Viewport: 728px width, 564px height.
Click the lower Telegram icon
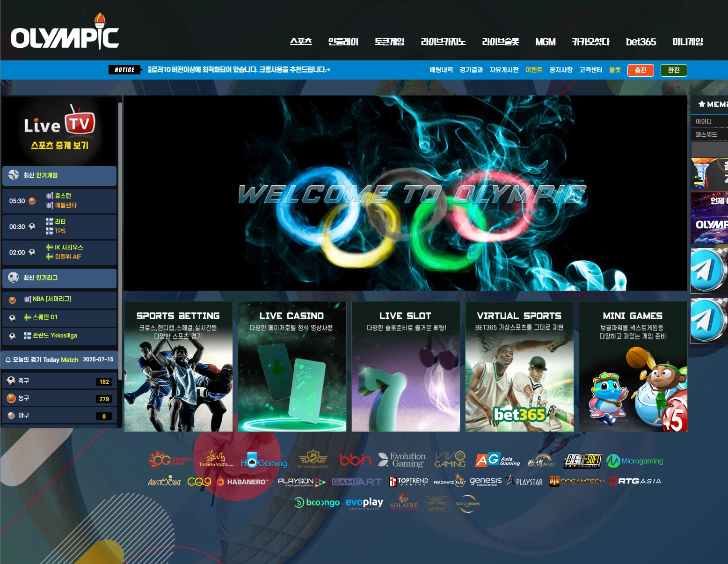coord(709,321)
